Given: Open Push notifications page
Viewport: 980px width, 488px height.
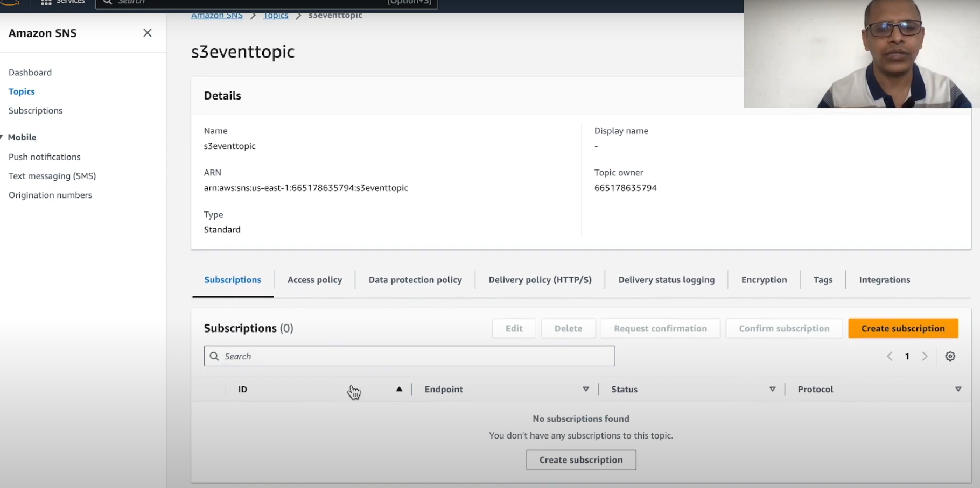Looking at the screenshot, I should click(x=44, y=157).
